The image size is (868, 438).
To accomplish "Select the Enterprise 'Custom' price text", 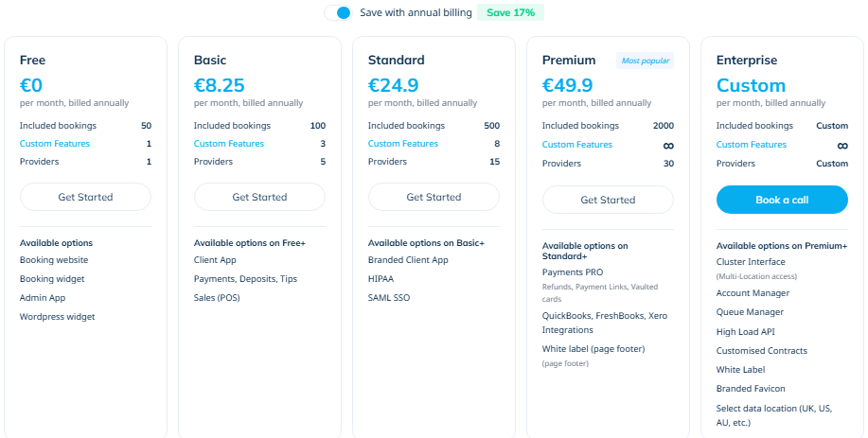I will coord(751,85).
